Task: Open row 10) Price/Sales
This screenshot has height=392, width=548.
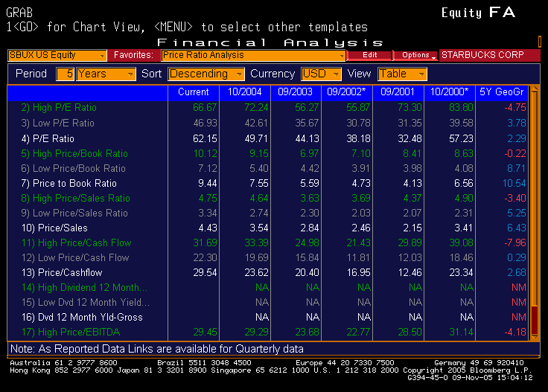Action: pos(54,228)
